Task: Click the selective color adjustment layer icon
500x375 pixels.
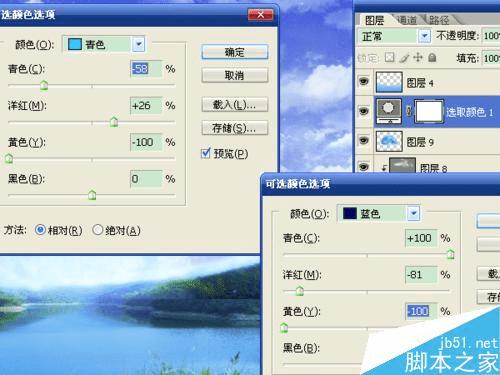Action: tap(389, 111)
